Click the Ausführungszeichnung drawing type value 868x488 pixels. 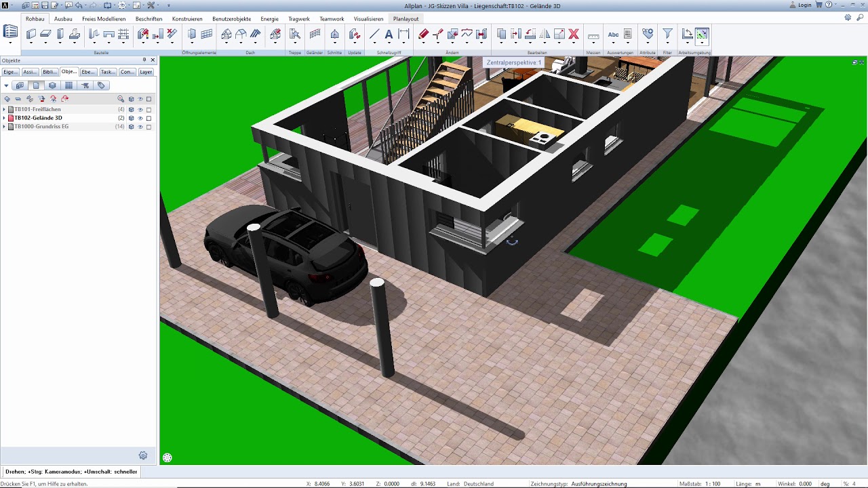599,484
